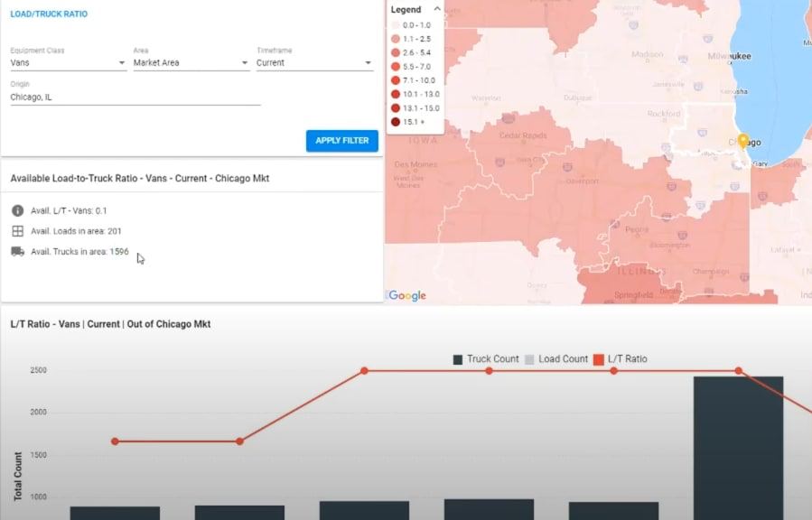Open the Timeframe dropdown set to Current
Screen dimensions: 812x520
(x=313, y=63)
